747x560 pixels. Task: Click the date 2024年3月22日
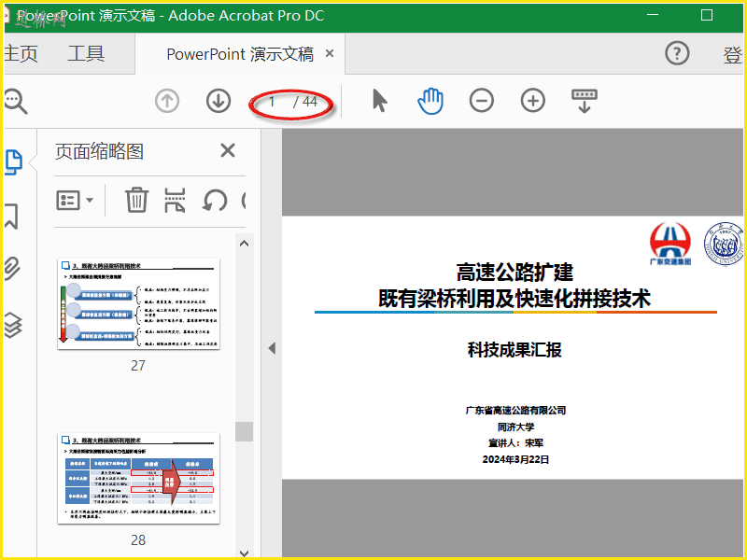pyautogui.click(x=515, y=459)
